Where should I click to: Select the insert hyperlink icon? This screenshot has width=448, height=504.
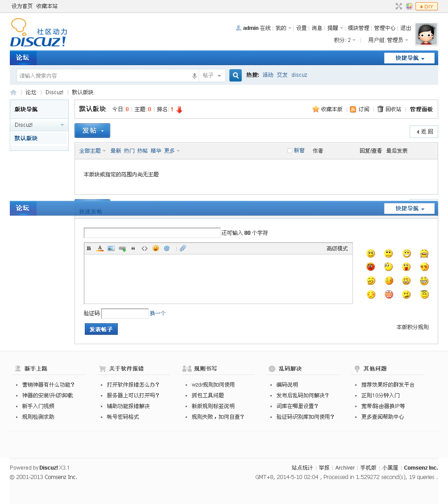click(x=122, y=248)
